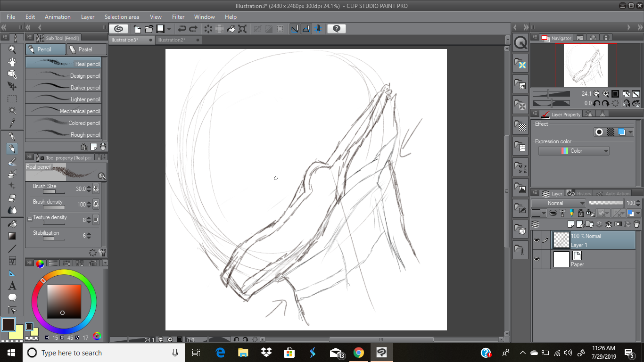Pick the Eraser tool
The image size is (644, 362).
click(x=12, y=198)
